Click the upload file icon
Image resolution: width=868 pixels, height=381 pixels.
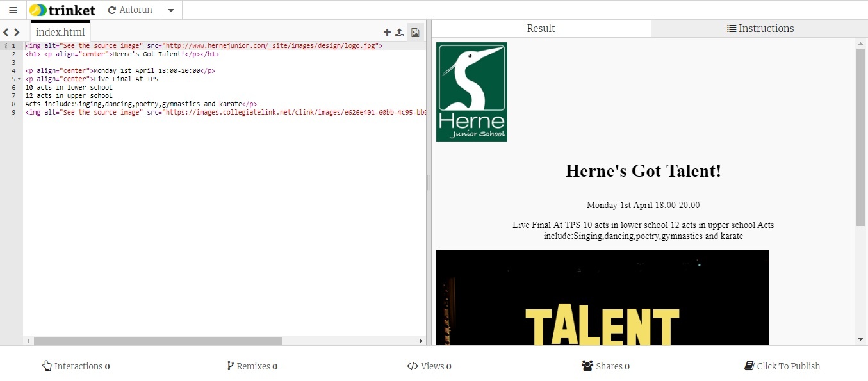399,33
